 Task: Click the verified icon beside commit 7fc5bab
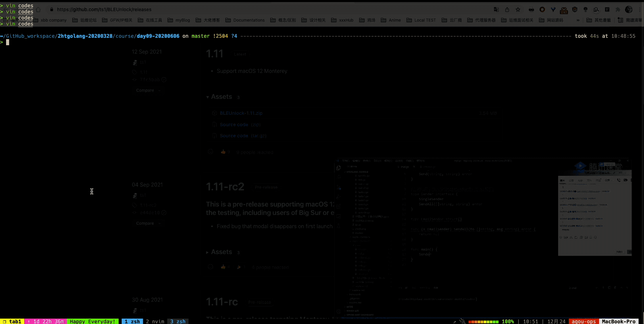point(164,80)
